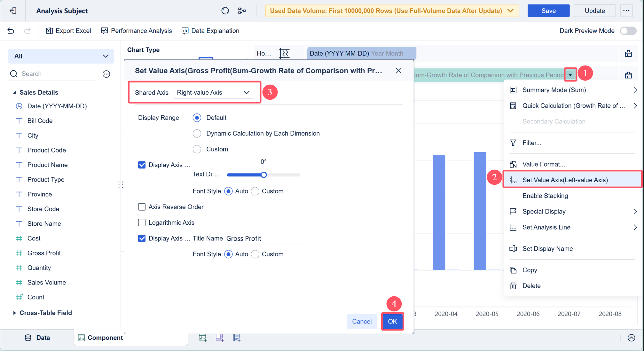
Task: Click the Export Excel toolbar button
Action: [x=68, y=31]
